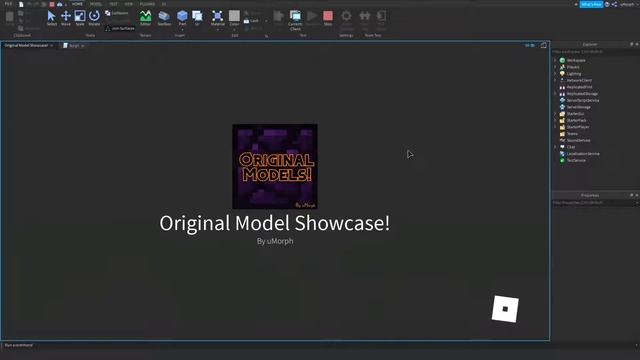
Task: Click the ServerScriptService icon
Action: tap(562, 100)
